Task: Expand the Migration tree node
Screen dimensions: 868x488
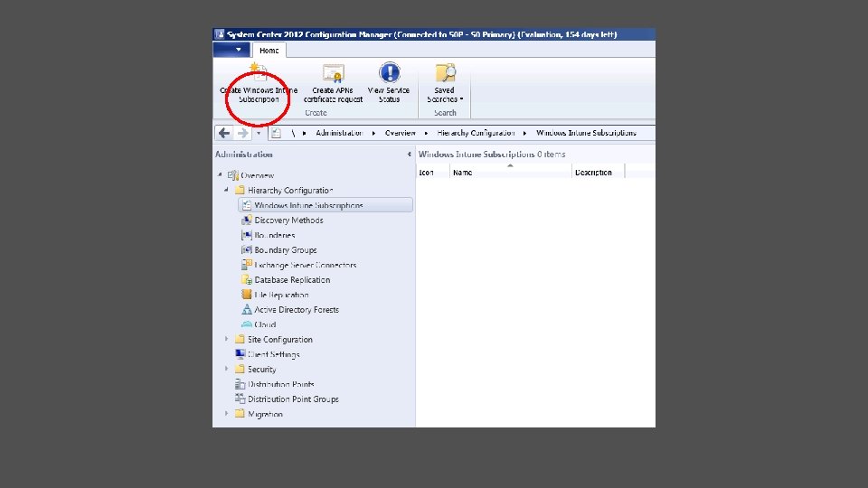Action: 226,413
